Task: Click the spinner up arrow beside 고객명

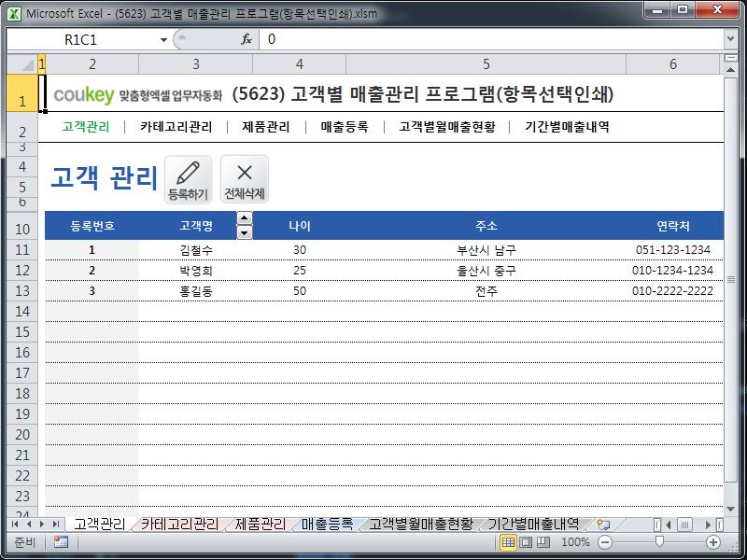Action: tap(245, 218)
